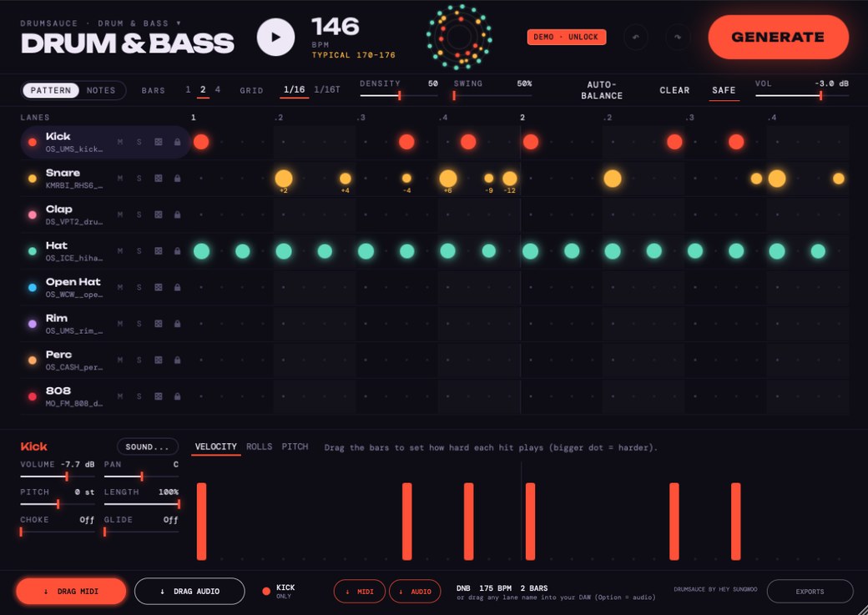Lock the 808 lane

pyautogui.click(x=177, y=396)
